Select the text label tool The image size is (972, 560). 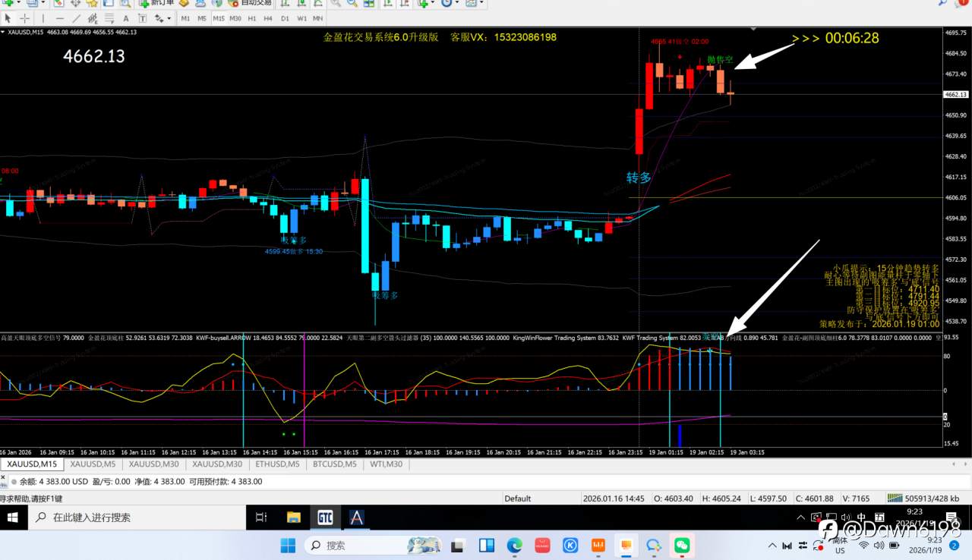(x=141, y=18)
